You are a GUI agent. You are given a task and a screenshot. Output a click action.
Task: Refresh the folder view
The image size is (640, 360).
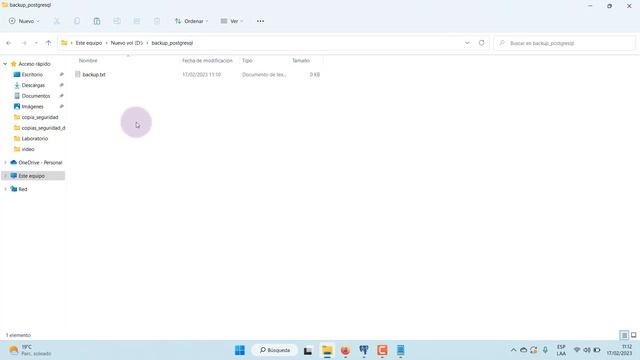point(482,43)
